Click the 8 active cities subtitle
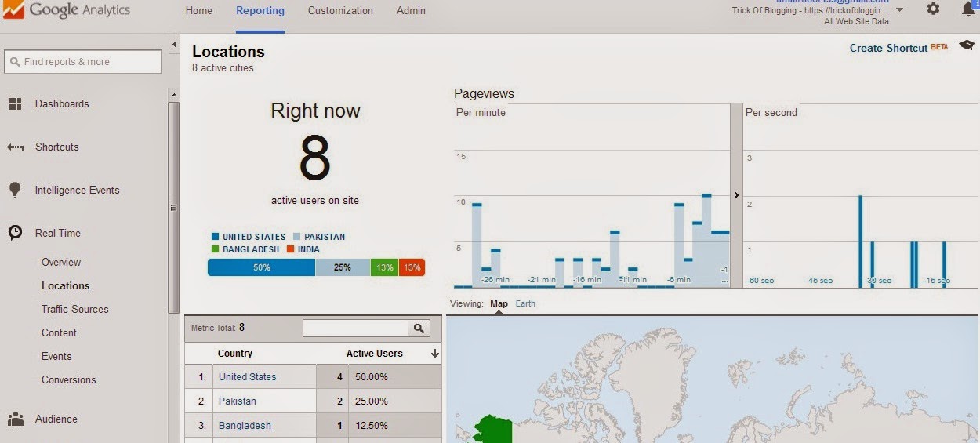This screenshot has width=980, height=443. 223,68
